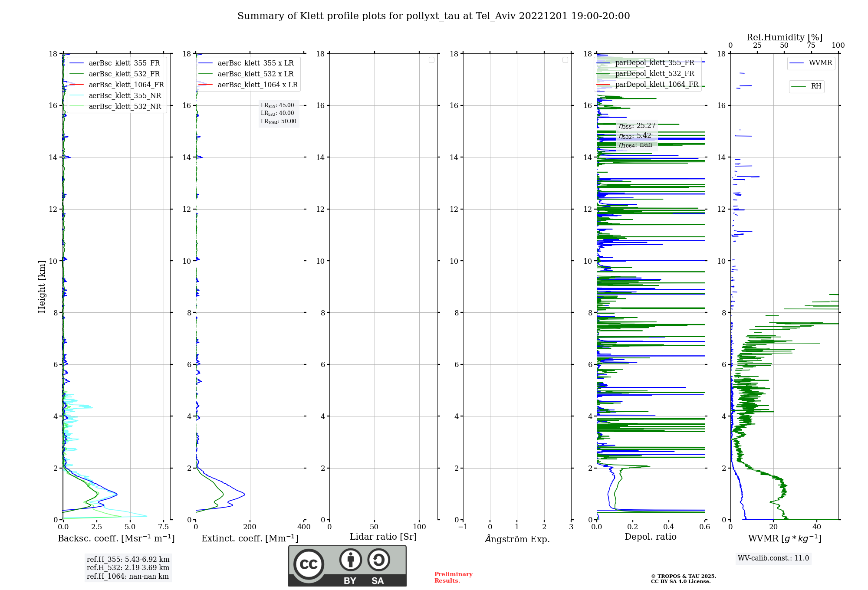Click the Ångström Exp. axis label

[517, 539]
